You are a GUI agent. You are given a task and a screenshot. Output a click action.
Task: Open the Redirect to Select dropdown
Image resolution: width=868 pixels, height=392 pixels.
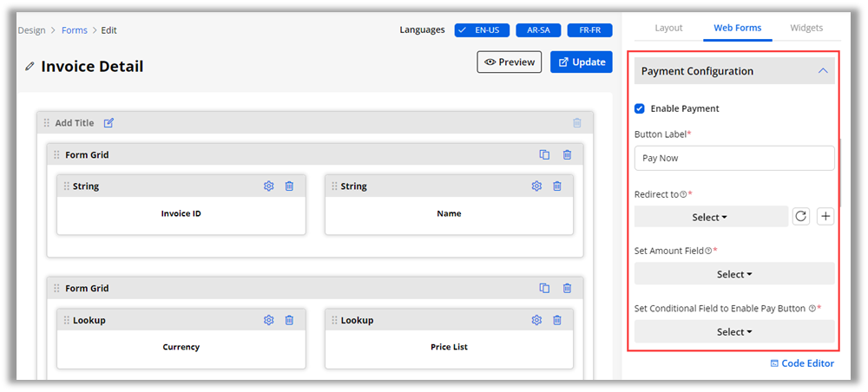[710, 217]
